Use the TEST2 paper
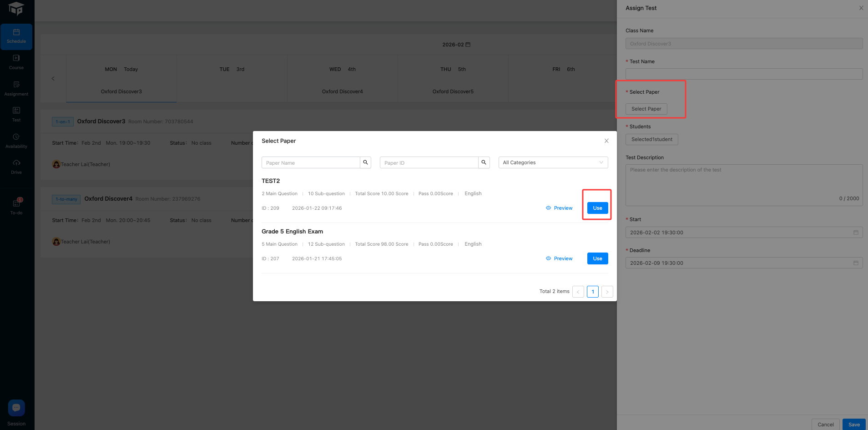This screenshot has height=430, width=868. coord(597,208)
